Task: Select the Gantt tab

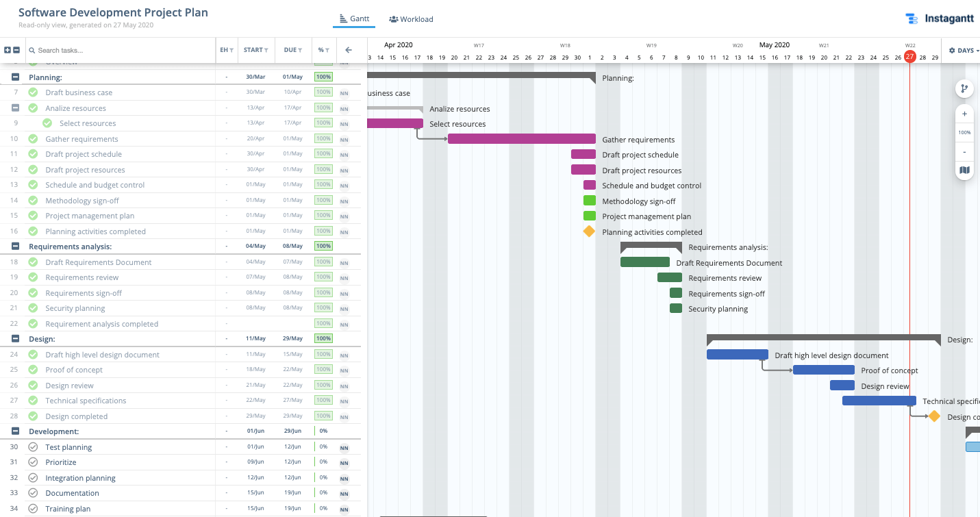Action: point(354,19)
